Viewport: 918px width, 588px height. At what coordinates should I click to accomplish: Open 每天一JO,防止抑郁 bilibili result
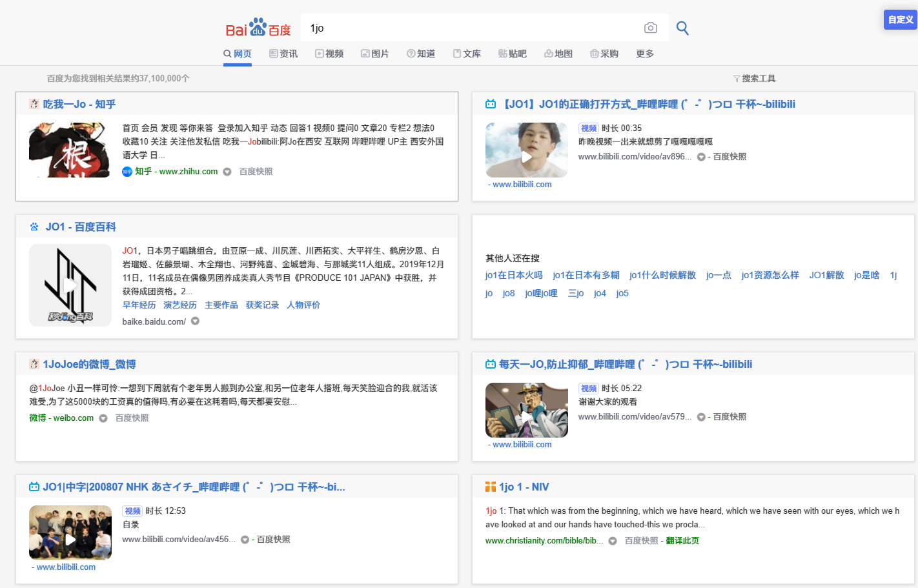click(x=626, y=364)
